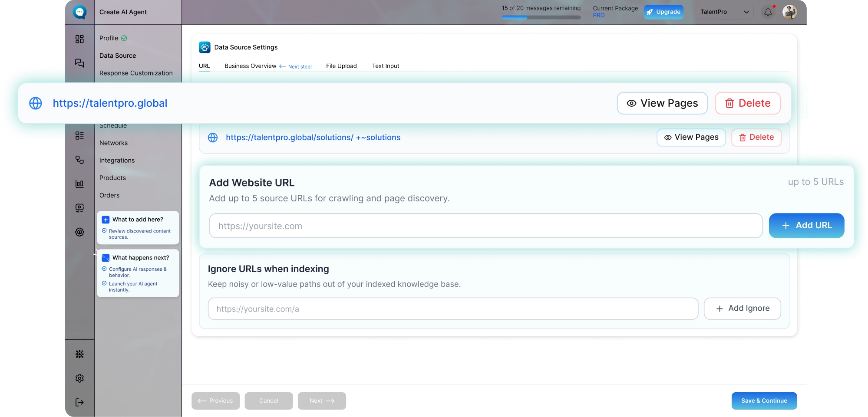This screenshot has height=417, width=868.
Task: Open Products in the sidebar
Action: click(112, 178)
